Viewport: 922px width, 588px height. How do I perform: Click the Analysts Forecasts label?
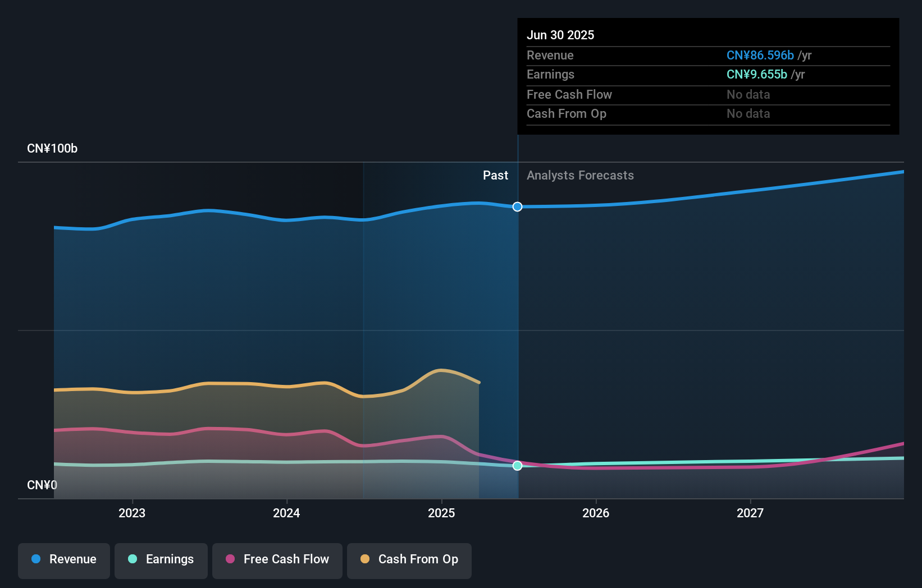coord(580,175)
